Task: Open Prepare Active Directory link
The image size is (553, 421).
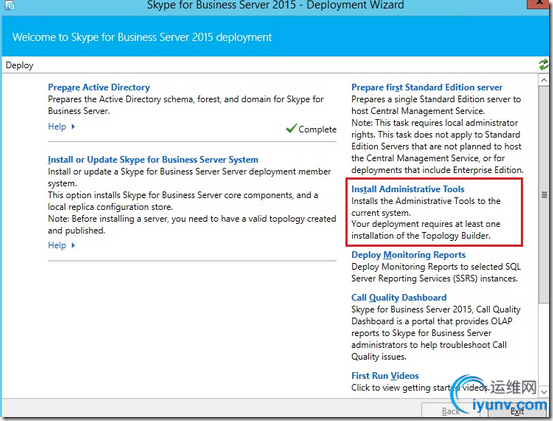Action: coord(99,87)
